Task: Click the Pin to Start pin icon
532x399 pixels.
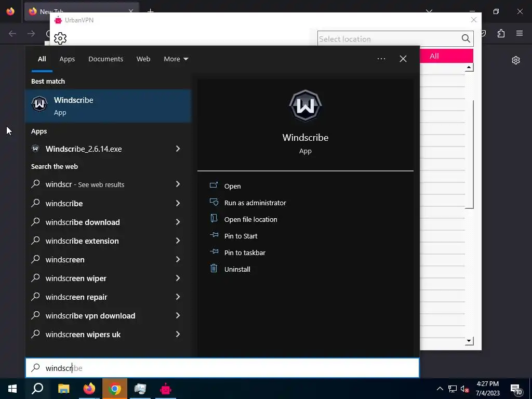Action: point(214,235)
